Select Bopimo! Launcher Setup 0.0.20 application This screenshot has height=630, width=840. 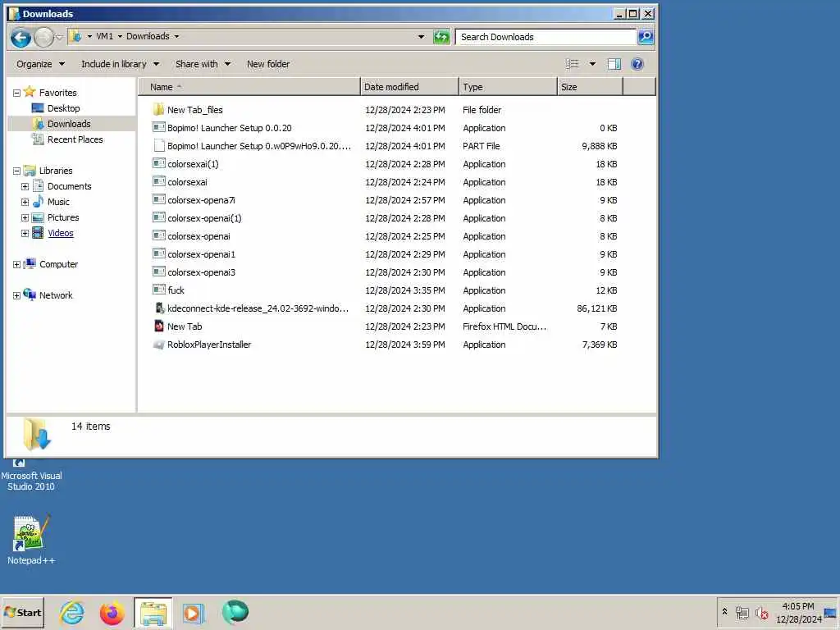[230, 127]
